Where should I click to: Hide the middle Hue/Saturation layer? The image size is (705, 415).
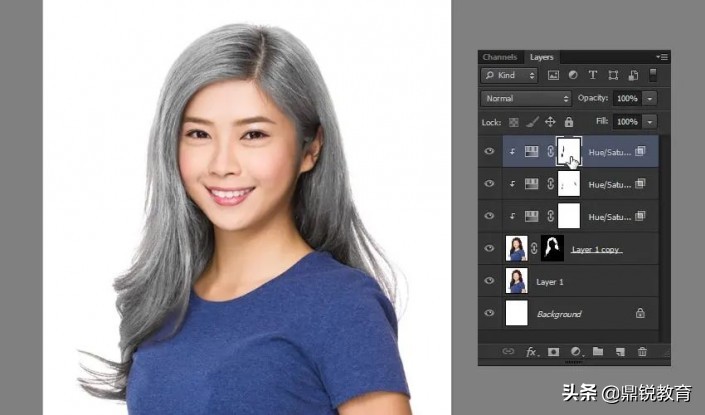490,184
